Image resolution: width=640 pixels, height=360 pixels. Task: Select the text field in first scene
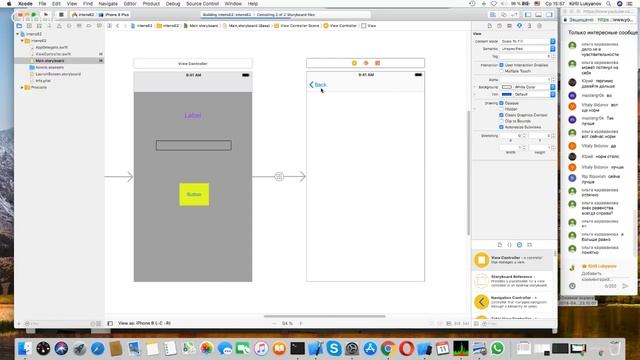193,145
